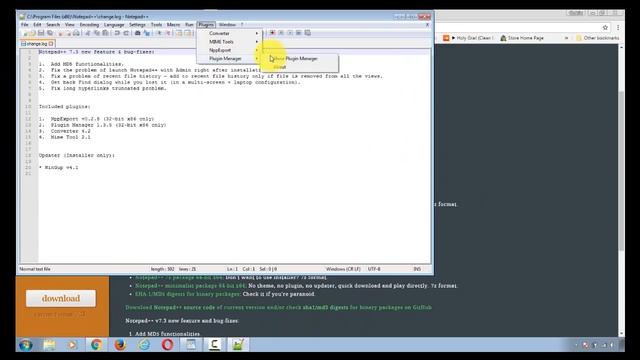Click the Paste toolbar icon
640x360 pixels.
pos(105,33)
